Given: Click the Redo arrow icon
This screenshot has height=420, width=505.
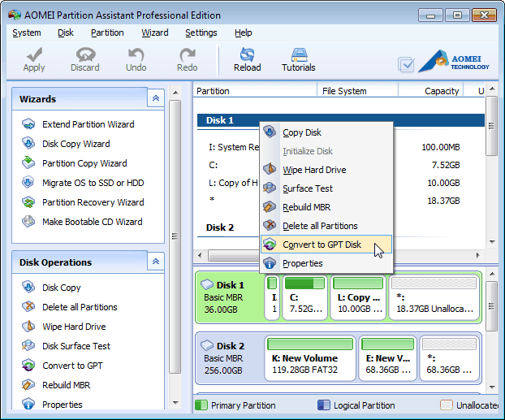Looking at the screenshot, I should [187, 54].
